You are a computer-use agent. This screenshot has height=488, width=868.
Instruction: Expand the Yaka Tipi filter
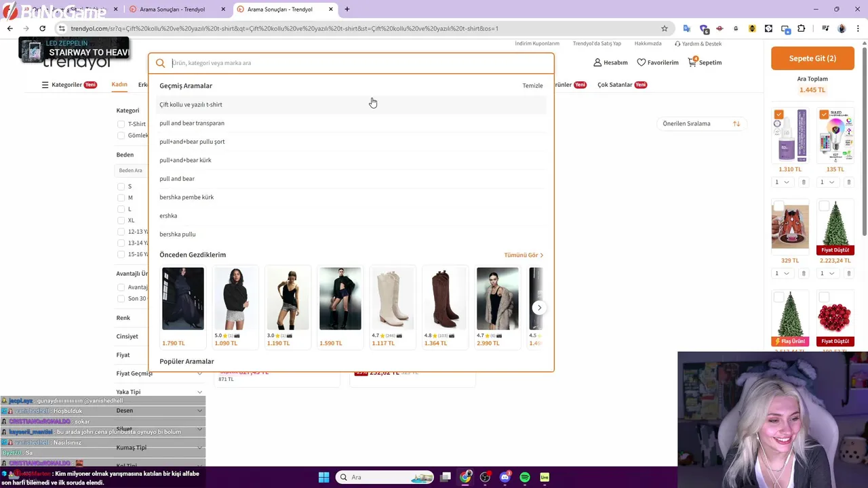pyautogui.click(x=159, y=392)
